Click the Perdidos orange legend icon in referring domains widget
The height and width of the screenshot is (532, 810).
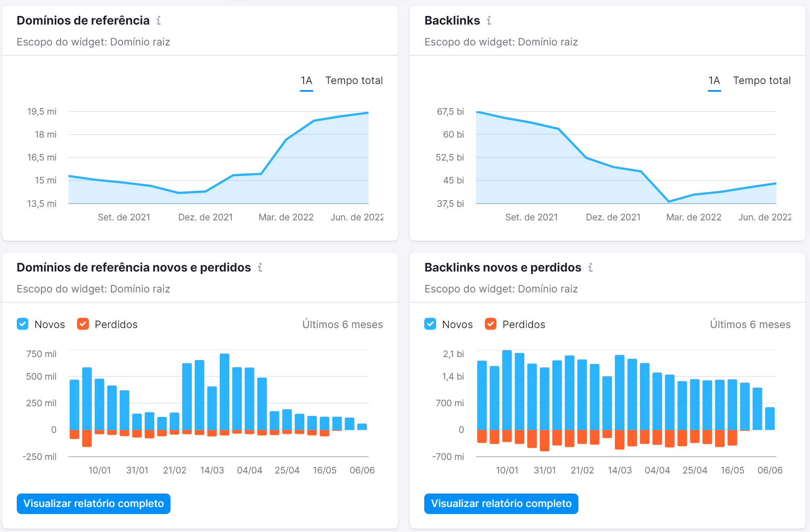[83, 324]
